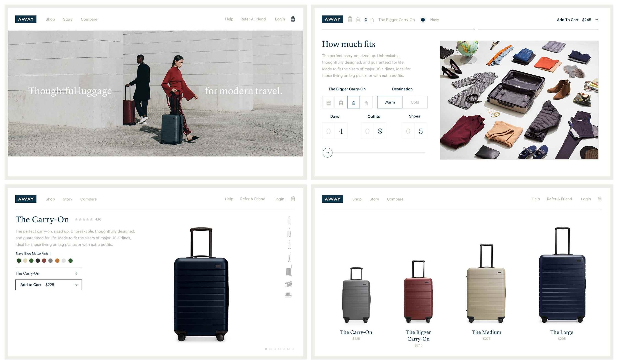618x364 pixels.
Task: Open Story on the product page nav
Action: click(67, 199)
